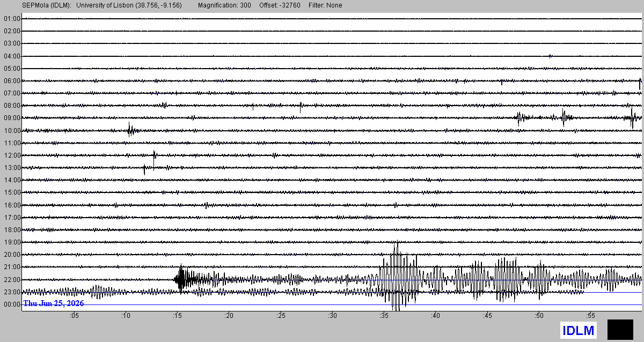Click the 02:00 hour label

(12, 31)
